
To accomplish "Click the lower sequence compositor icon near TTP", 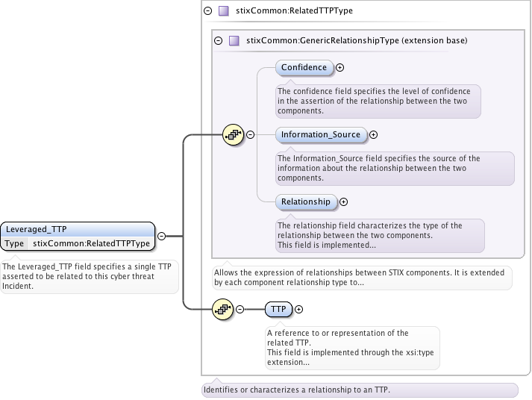I will (x=222, y=308).
